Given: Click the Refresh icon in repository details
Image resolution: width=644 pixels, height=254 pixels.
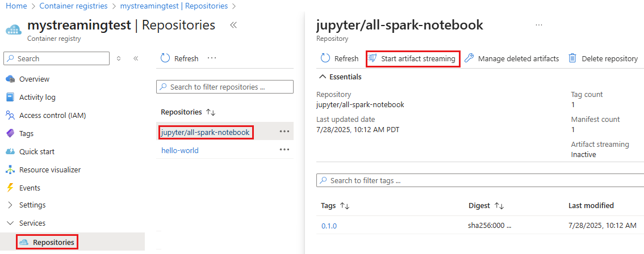Looking at the screenshot, I should pyautogui.click(x=325, y=58).
